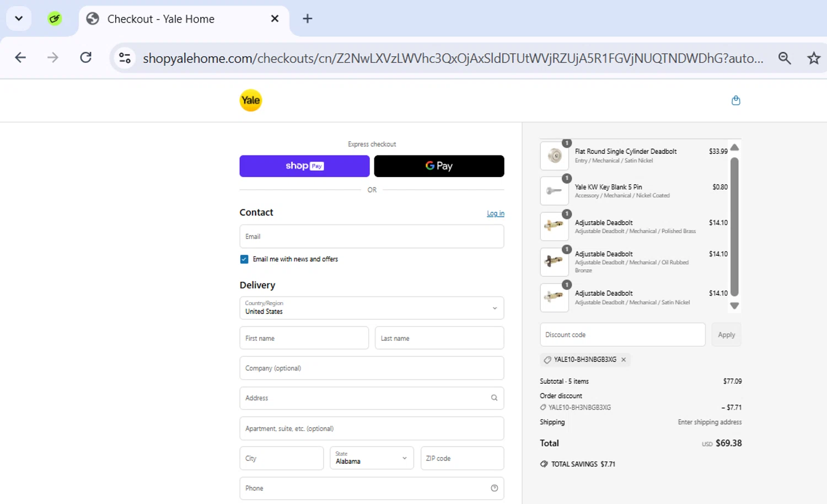Untick Email me with news and offers
Screen dimensions: 827x504
click(x=244, y=259)
